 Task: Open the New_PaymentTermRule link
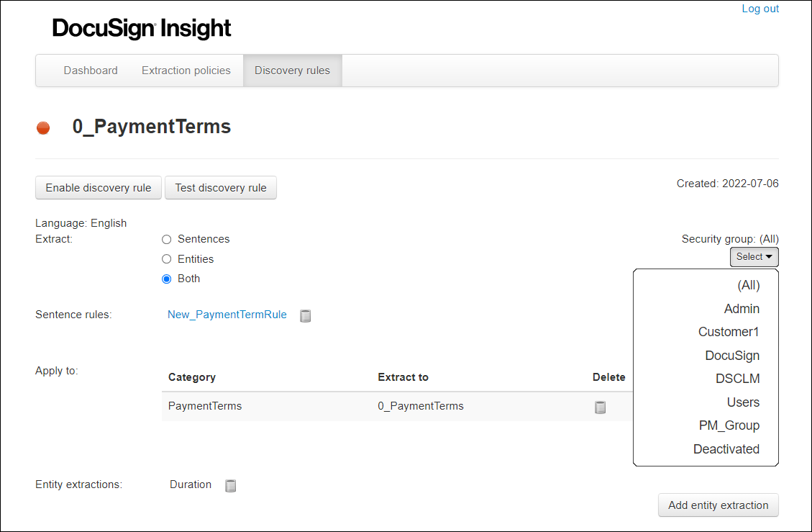coord(227,315)
